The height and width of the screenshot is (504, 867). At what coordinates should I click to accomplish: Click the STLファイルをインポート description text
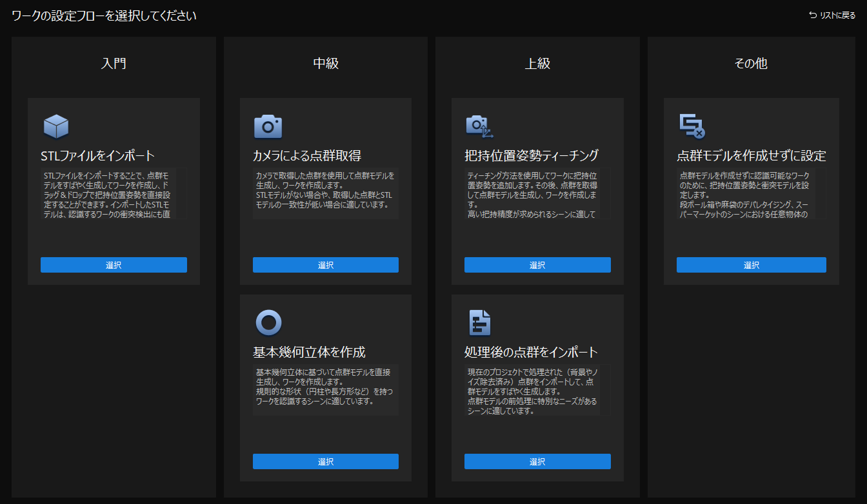tap(107, 195)
